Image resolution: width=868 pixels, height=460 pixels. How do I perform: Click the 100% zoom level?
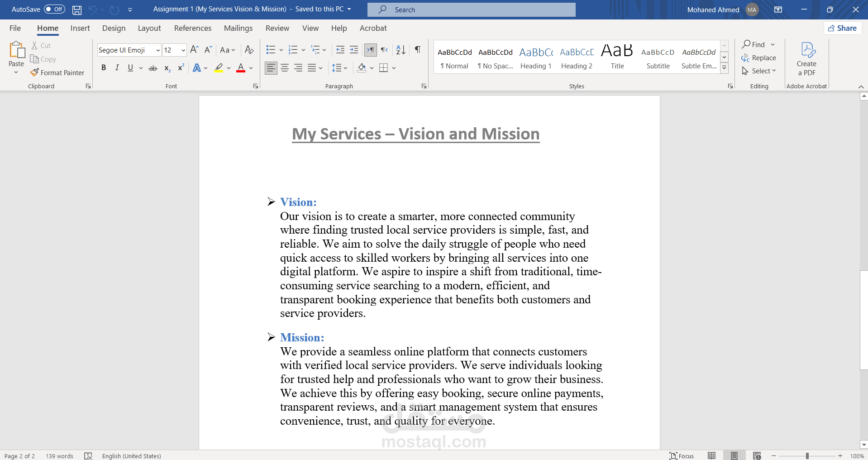coord(857,456)
